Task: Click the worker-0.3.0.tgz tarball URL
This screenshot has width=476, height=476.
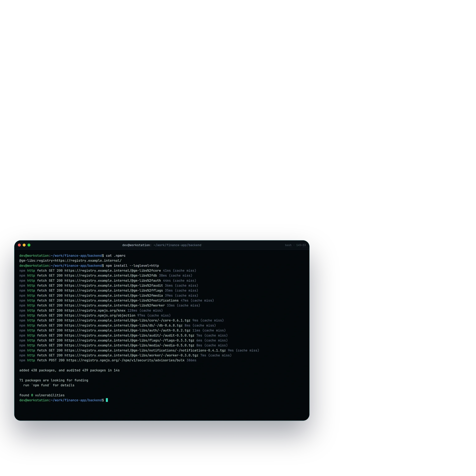Action: [x=131, y=355]
